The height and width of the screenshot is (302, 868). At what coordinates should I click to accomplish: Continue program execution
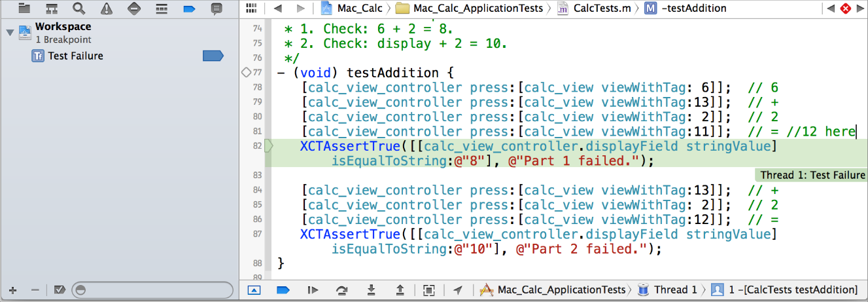coord(313,290)
